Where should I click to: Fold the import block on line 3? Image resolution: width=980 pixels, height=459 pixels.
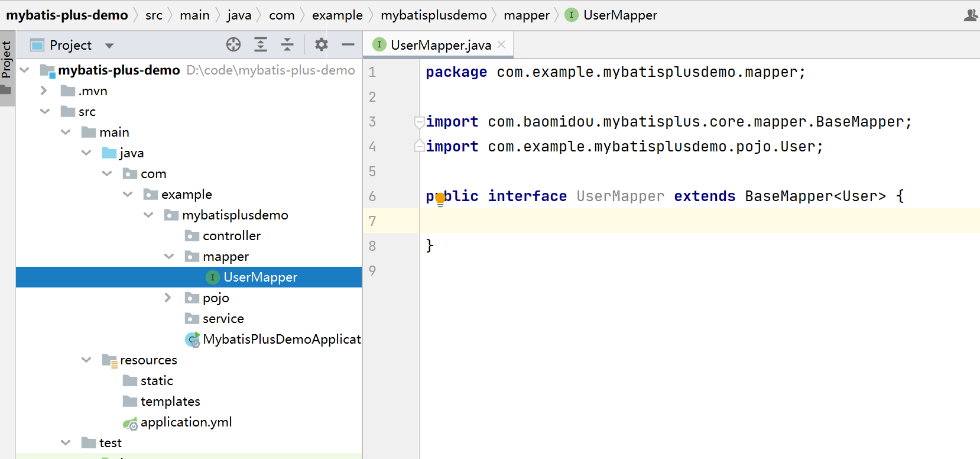click(419, 122)
